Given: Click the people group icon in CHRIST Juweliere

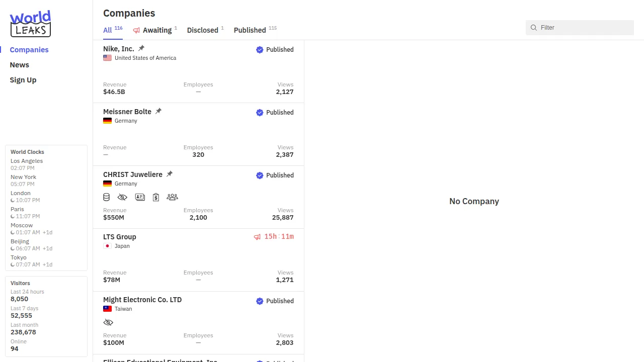Looking at the screenshot, I should click(x=172, y=197).
